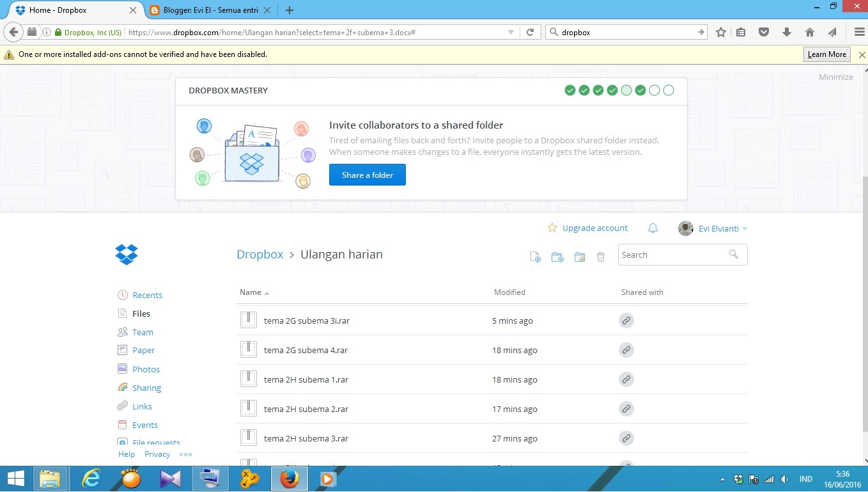Click the magnifier icon in Dropbox search
Screen dimensions: 868x492
pyautogui.click(x=734, y=255)
